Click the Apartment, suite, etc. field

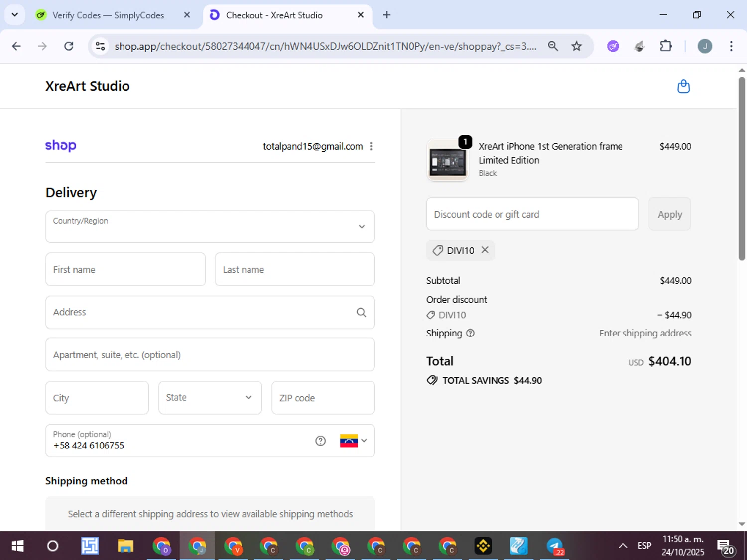coord(210,355)
